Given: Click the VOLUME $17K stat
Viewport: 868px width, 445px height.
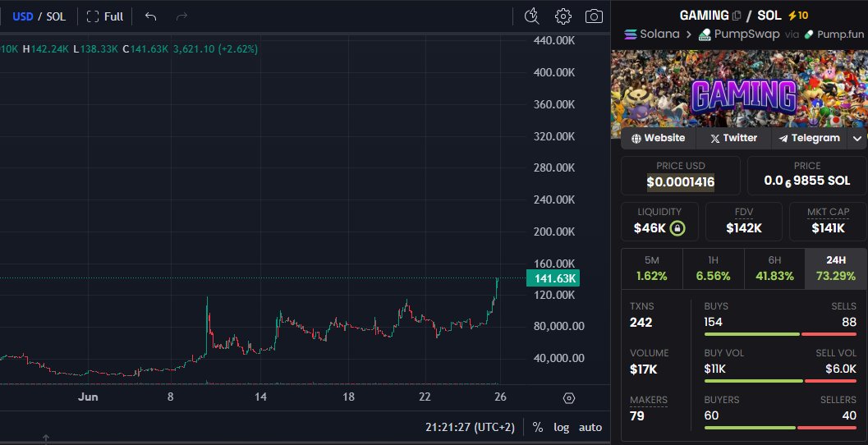Looking at the screenshot, I should click(649, 362).
